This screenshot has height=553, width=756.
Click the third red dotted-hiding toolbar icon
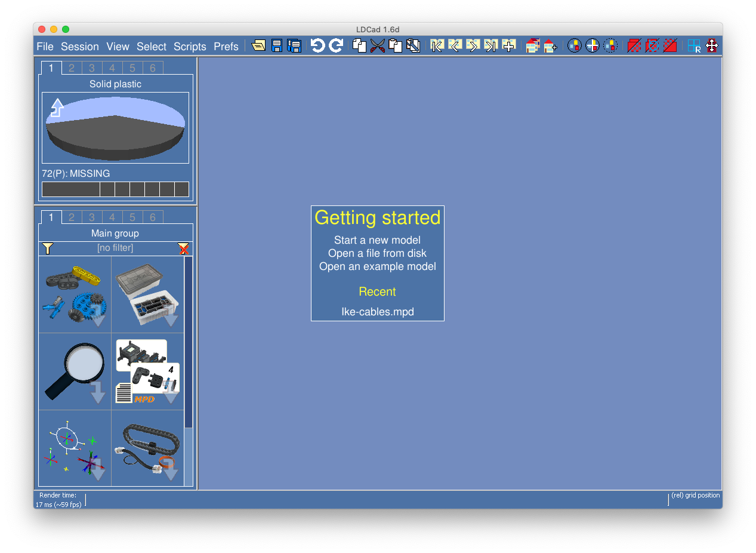pyautogui.click(x=670, y=45)
